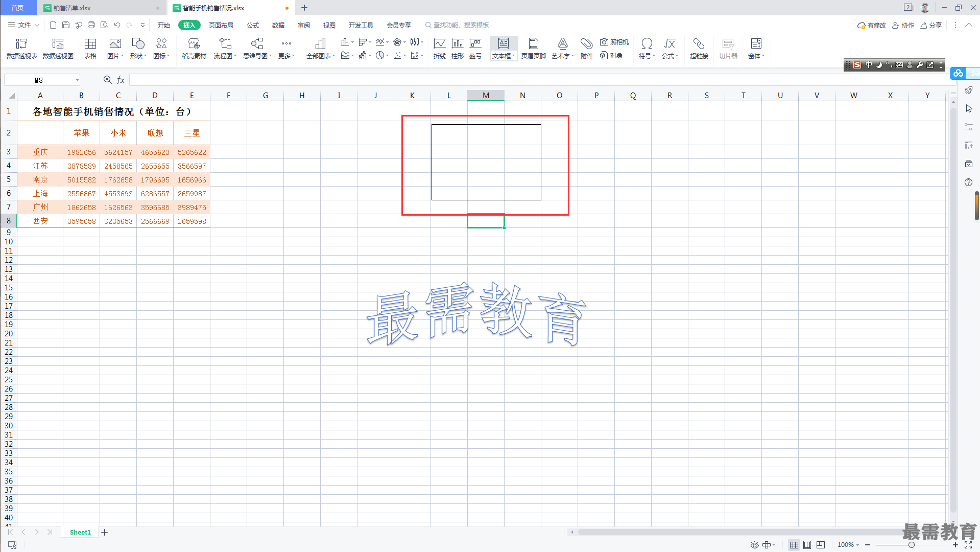Click the 分享 share button
Image resolution: width=980 pixels, height=552 pixels.
930,25
